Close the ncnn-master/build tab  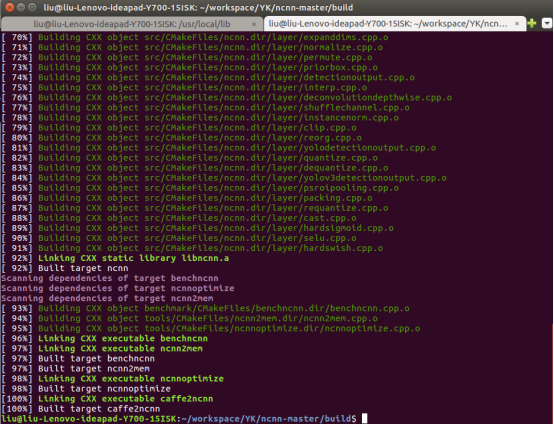tap(517, 24)
